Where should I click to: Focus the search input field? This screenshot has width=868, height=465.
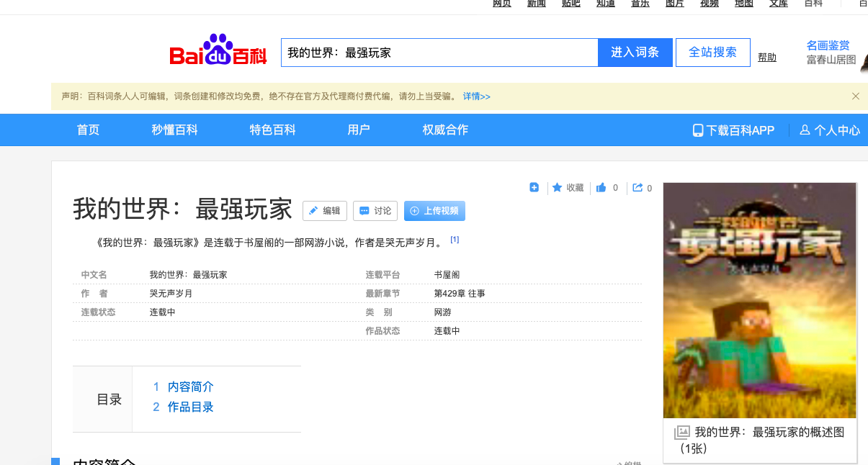tap(439, 53)
